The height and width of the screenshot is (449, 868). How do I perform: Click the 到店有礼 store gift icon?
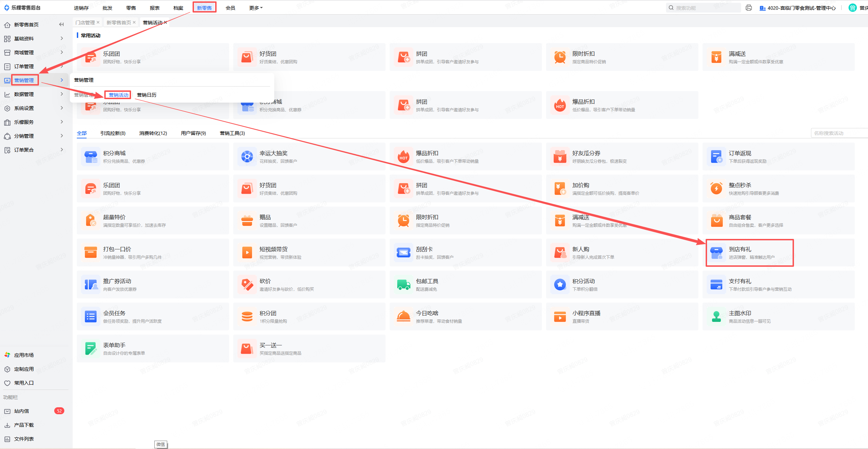[x=716, y=253]
